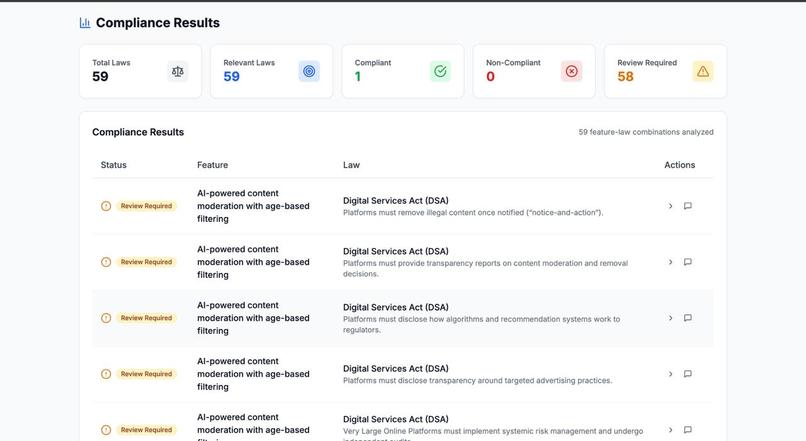Click Review Required badge in Very Large Online Platforms row
This screenshot has height=441, width=806.
tap(146, 430)
